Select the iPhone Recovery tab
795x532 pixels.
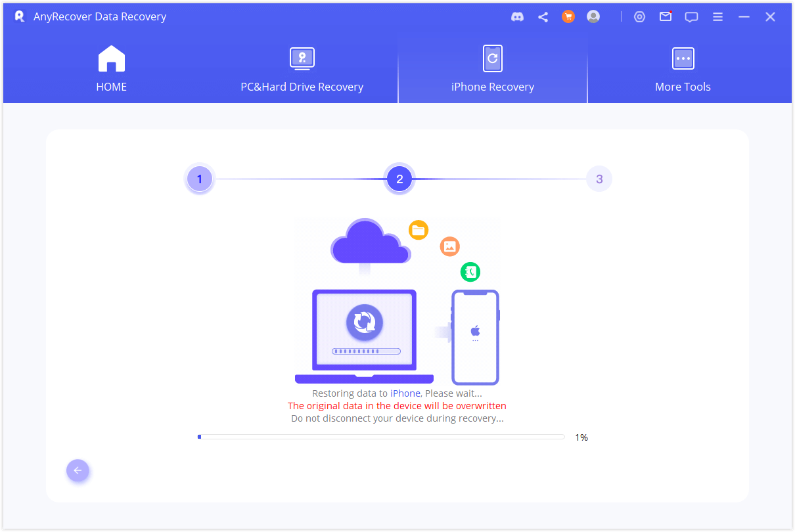point(492,70)
